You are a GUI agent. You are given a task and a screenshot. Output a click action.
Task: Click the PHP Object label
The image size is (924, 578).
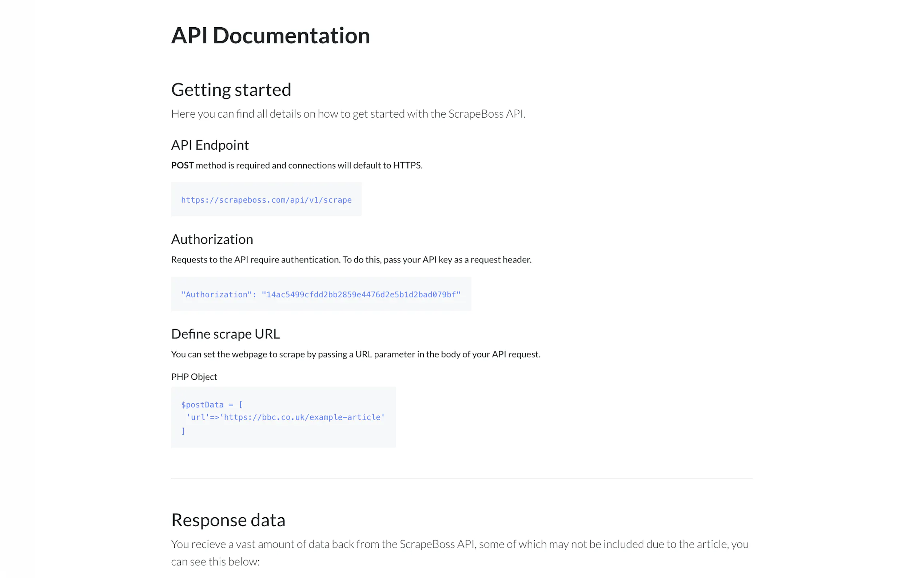click(194, 377)
